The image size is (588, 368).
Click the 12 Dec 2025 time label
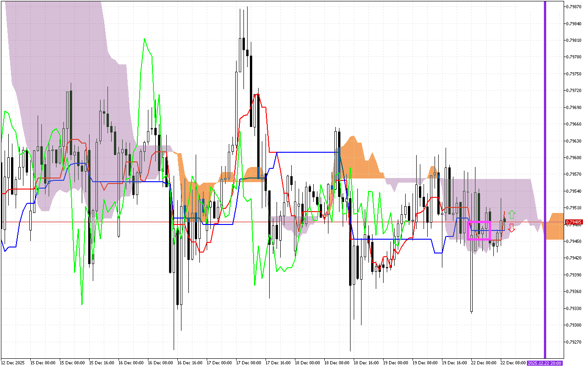point(13,363)
